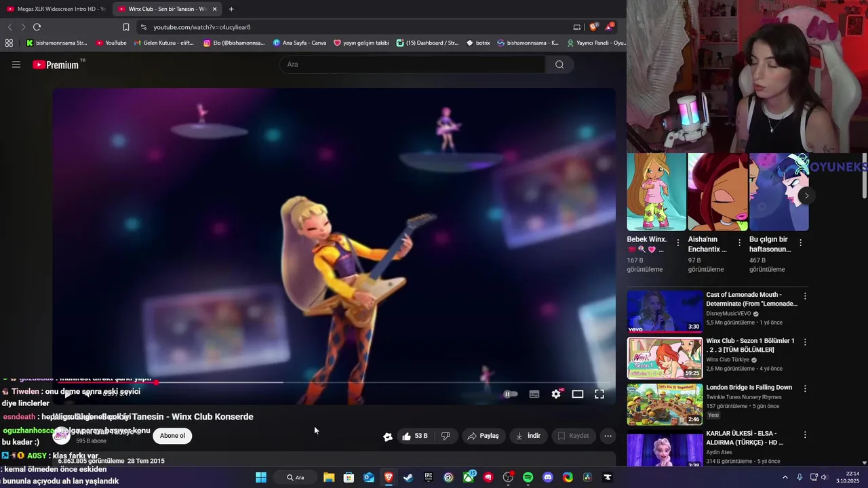Open the three-dot more actions under the video

coord(608,436)
